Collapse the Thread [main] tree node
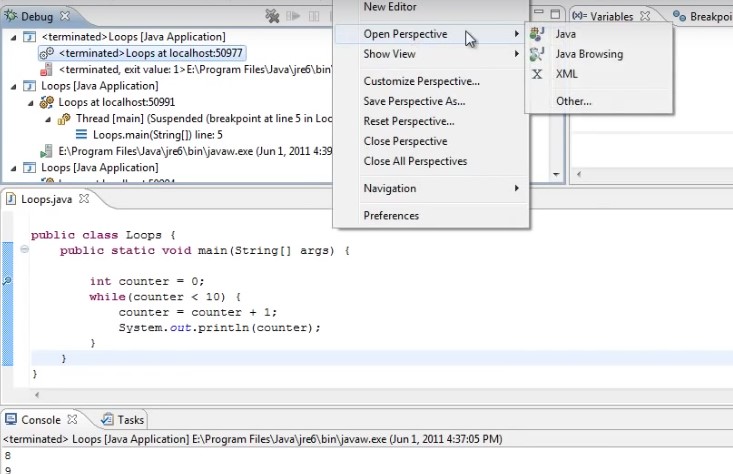733x474 pixels. 47,118
